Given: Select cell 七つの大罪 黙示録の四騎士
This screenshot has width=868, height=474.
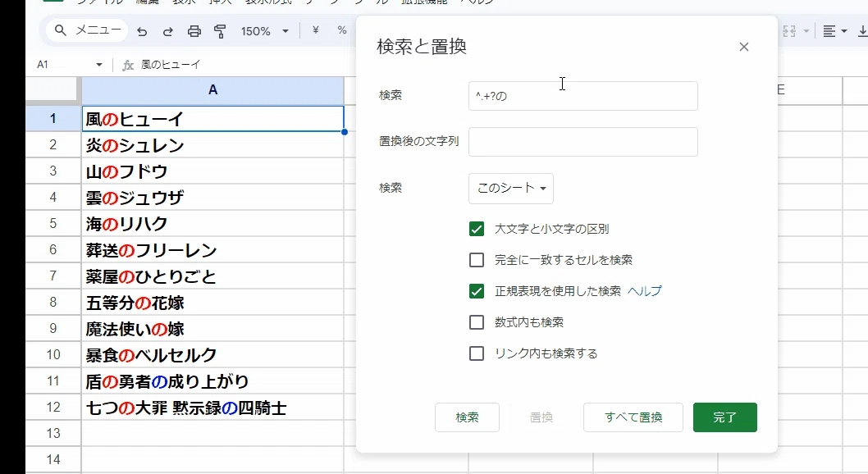Looking at the screenshot, I should coord(212,408).
